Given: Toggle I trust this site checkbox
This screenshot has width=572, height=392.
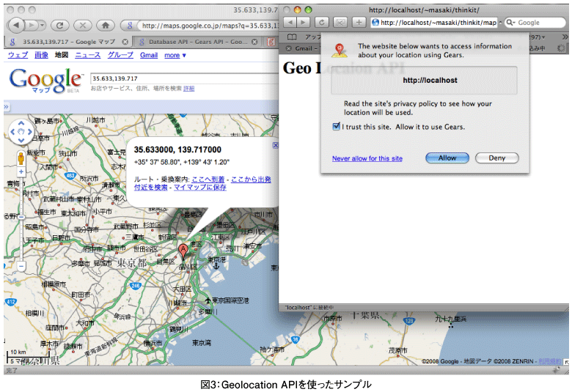Looking at the screenshot, I should (x=337, y=127).
